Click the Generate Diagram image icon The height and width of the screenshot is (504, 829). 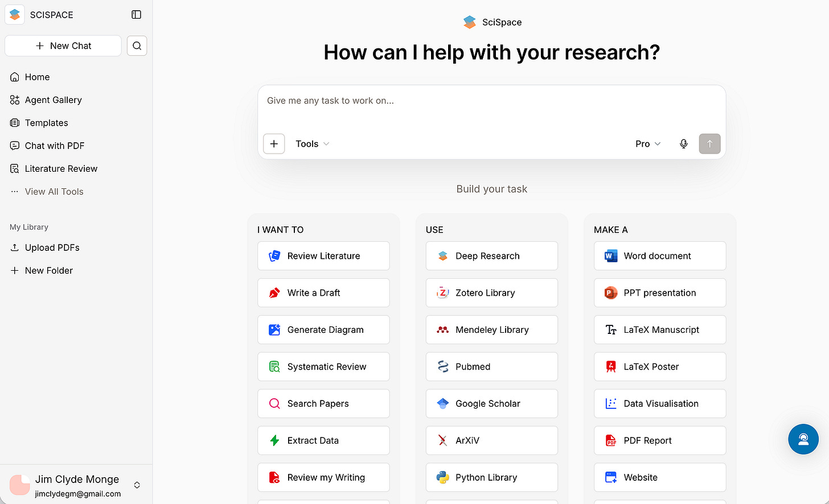[274, 330]
